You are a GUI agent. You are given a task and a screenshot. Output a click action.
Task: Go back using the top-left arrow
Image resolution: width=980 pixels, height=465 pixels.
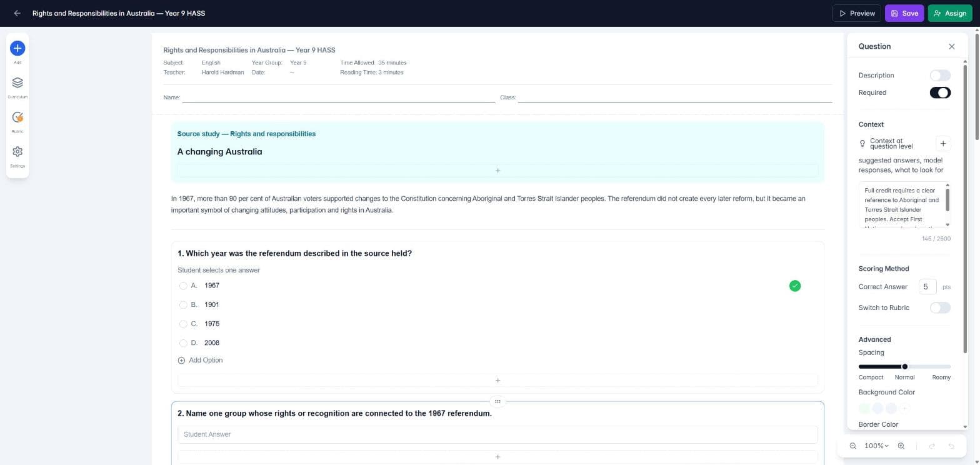click(17, 13)
